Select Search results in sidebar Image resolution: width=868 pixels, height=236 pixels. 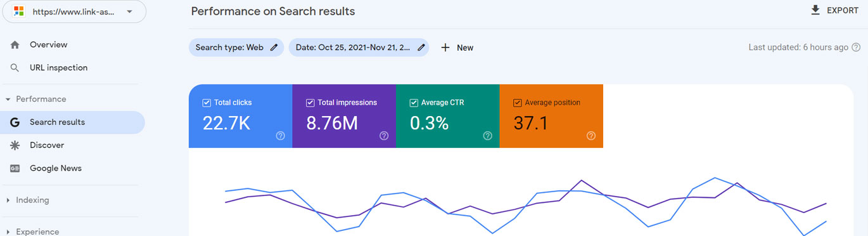click(x=73, y=122)
